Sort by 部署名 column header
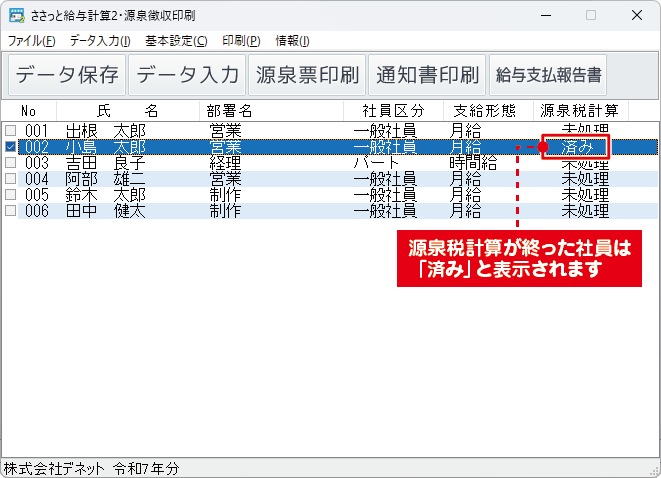This screenshot has width=661, height=478. pos(228,110)
